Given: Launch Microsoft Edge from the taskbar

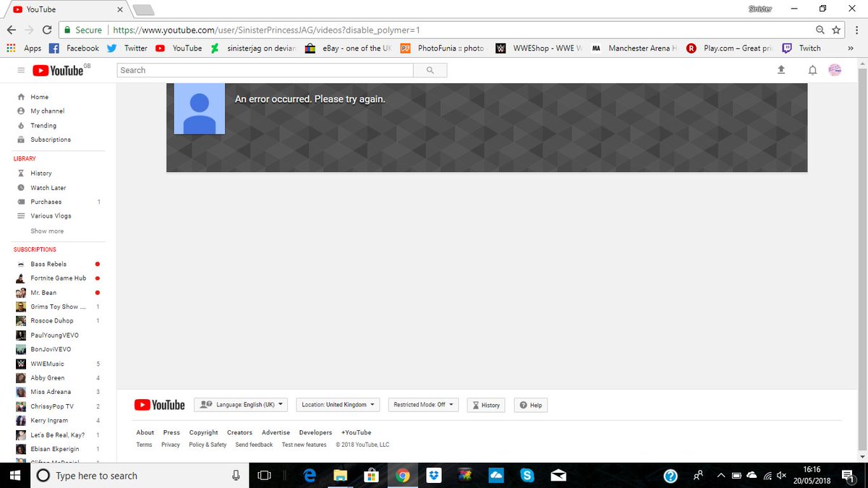Looking at the screenshot, I should click(310, 476).
